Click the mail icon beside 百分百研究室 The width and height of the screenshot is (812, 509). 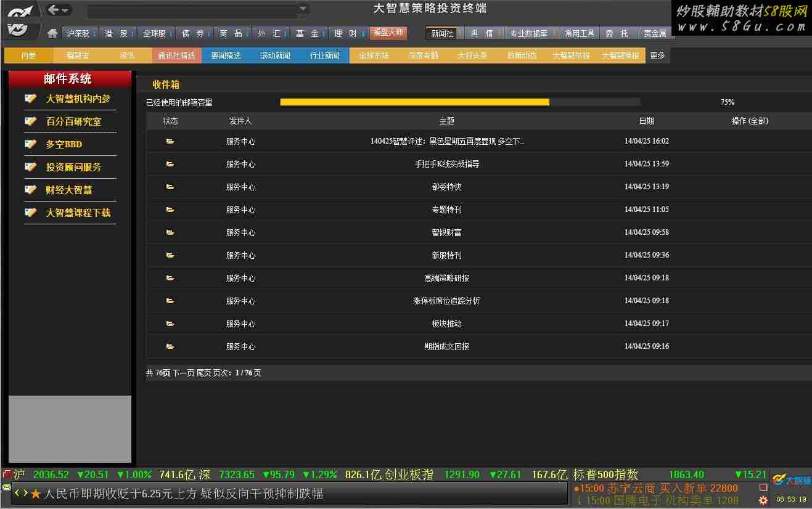tap(30, 121)
